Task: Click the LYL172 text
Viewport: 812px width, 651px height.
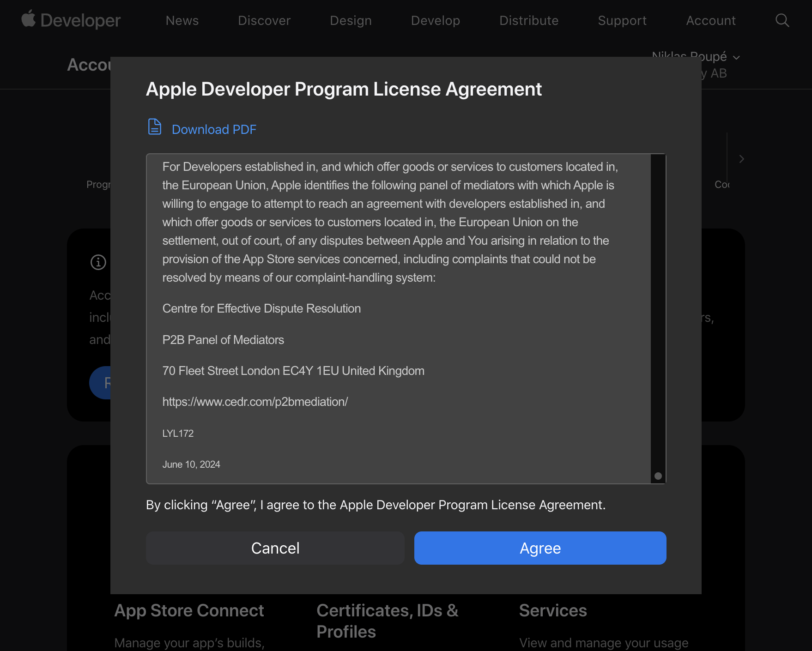Action: pos(178,434)
